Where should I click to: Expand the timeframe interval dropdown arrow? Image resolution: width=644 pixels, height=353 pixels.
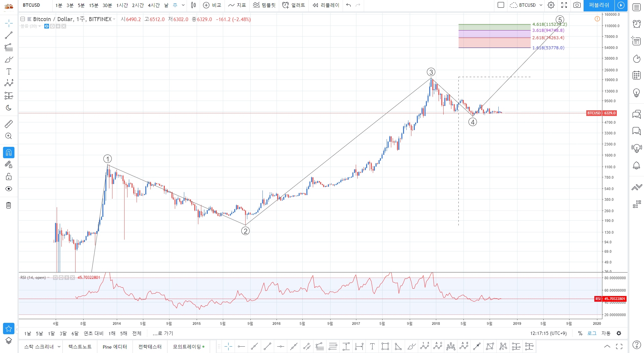click(x=183, y=5)
